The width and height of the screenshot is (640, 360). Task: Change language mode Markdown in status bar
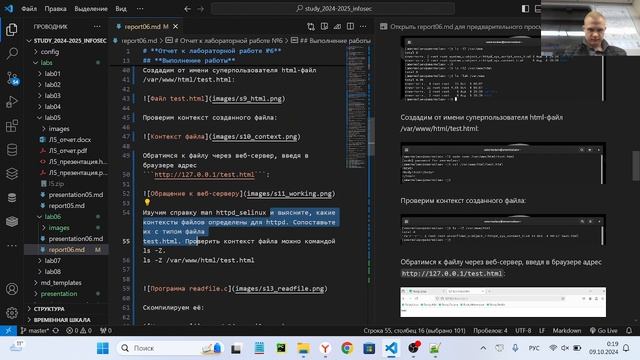(567, 331)
